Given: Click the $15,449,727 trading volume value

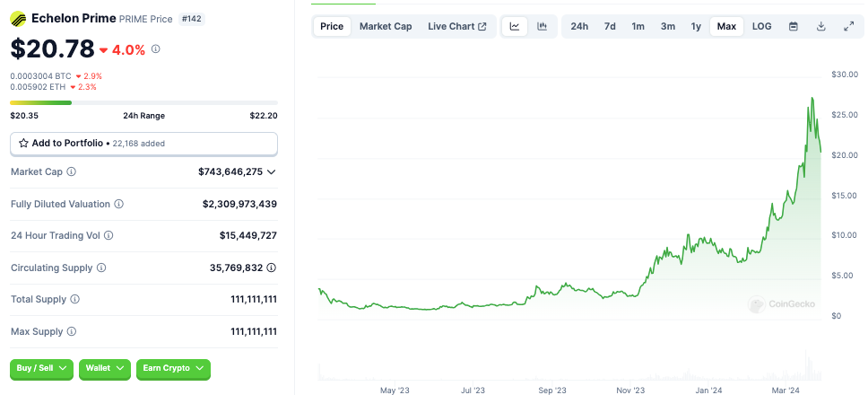Looking at the screenshot, I should tap(248, 235).
